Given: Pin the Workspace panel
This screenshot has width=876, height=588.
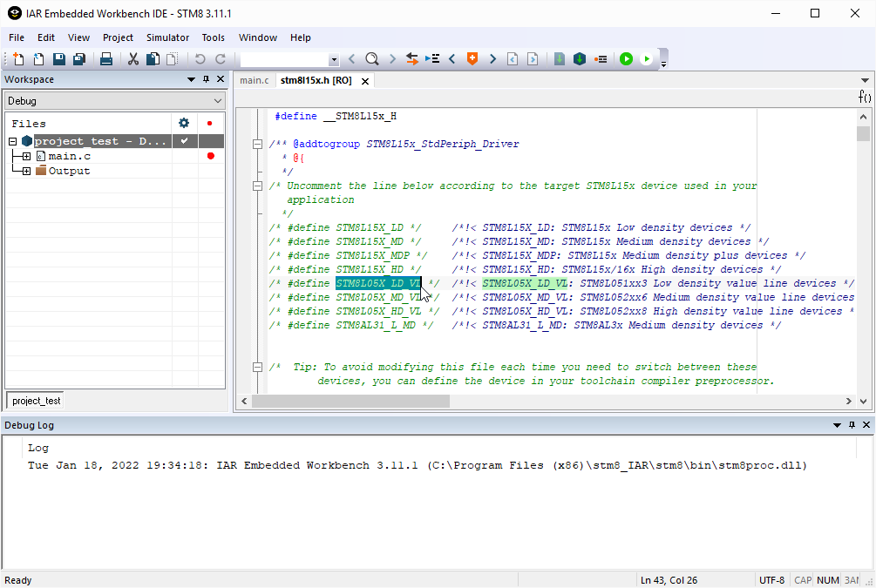Looking at the screenshot, I should coord(207,79).
